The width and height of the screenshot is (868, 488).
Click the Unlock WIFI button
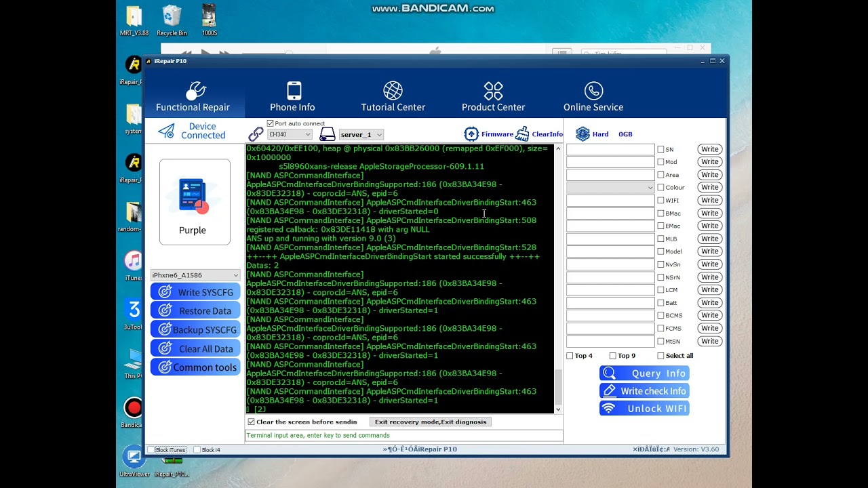[644, 409]
